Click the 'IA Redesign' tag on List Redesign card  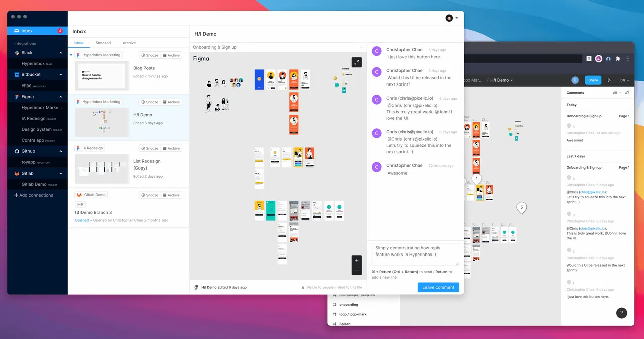click(90, 148)
